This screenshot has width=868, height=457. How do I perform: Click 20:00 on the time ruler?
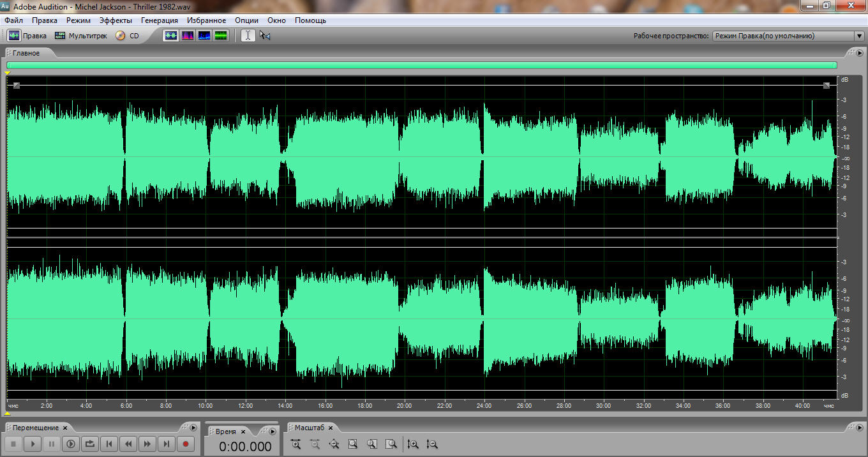pyautogui.click(x=404, y=405)
